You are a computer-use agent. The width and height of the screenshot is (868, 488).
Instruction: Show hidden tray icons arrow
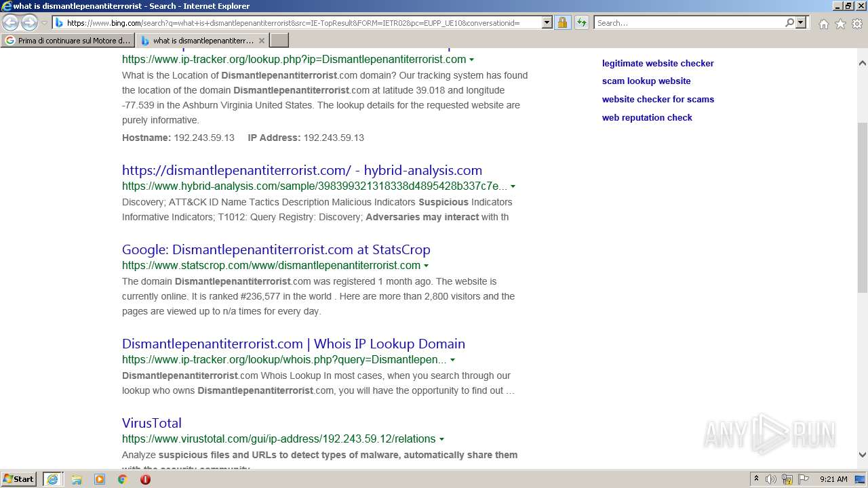(x=756, y=479)
